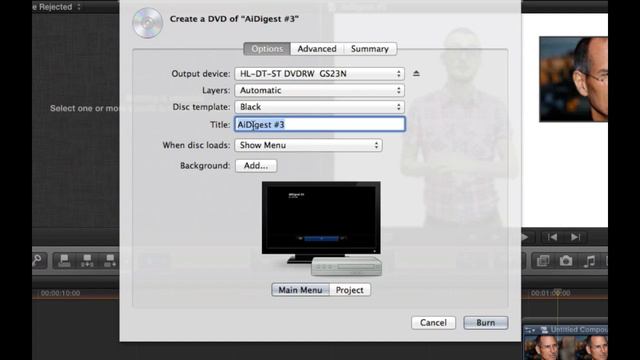Open the Output device dropdown
640x360 pixels.
[x=320, y=74]
